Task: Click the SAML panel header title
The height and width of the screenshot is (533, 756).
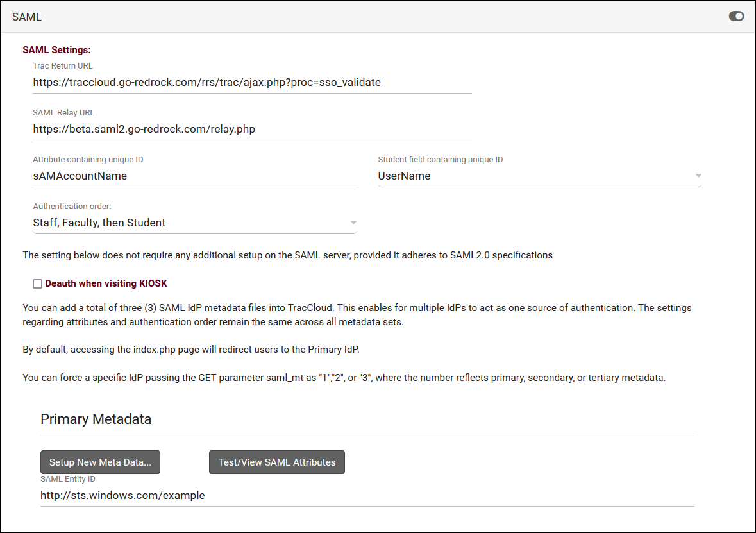Action: pos(27,17)
